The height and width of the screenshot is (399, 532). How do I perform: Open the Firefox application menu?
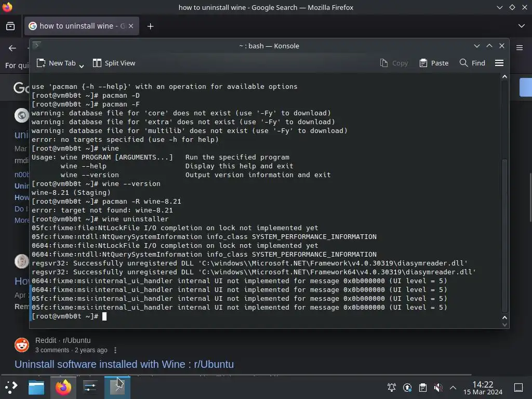(x=520, y=48)
